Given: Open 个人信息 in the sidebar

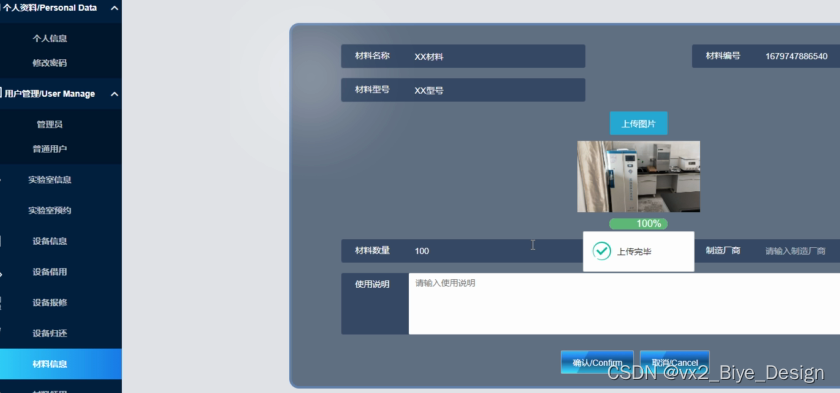Looking at the screenshot, I should pos(50,39).
